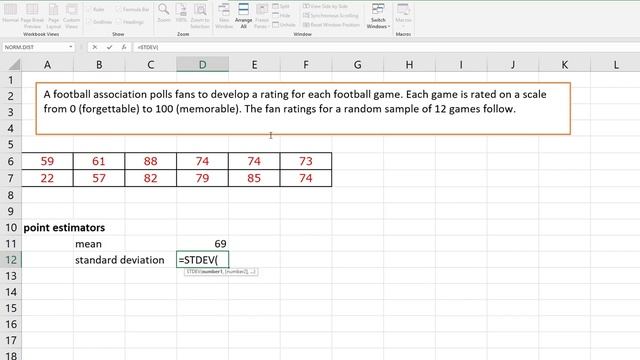Click the football association text box
The width and height of the screenshot is (640, 360).
[303, 109]
